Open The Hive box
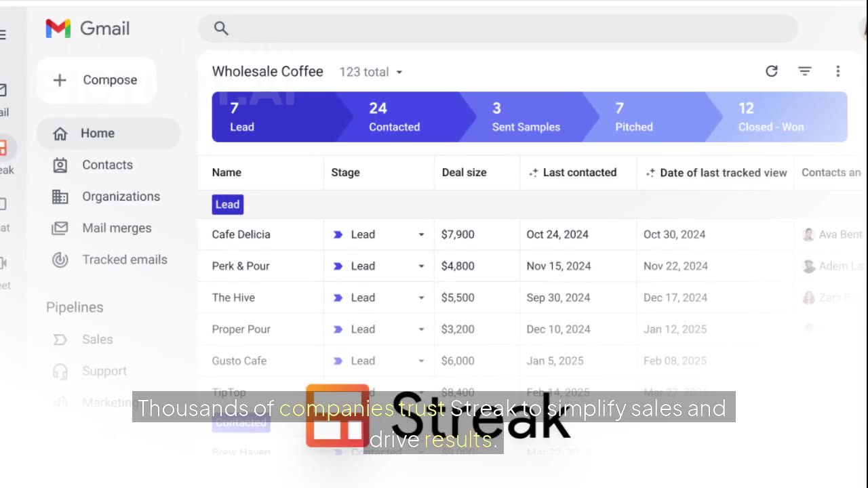868x488 pixels. (233, 298)
